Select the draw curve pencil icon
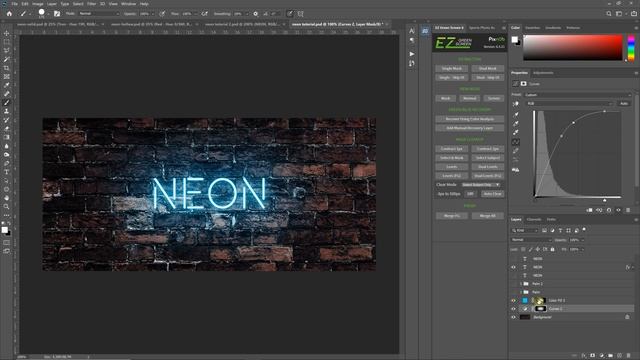This screenshot has width=640, height=360. (x=516, y=151)
